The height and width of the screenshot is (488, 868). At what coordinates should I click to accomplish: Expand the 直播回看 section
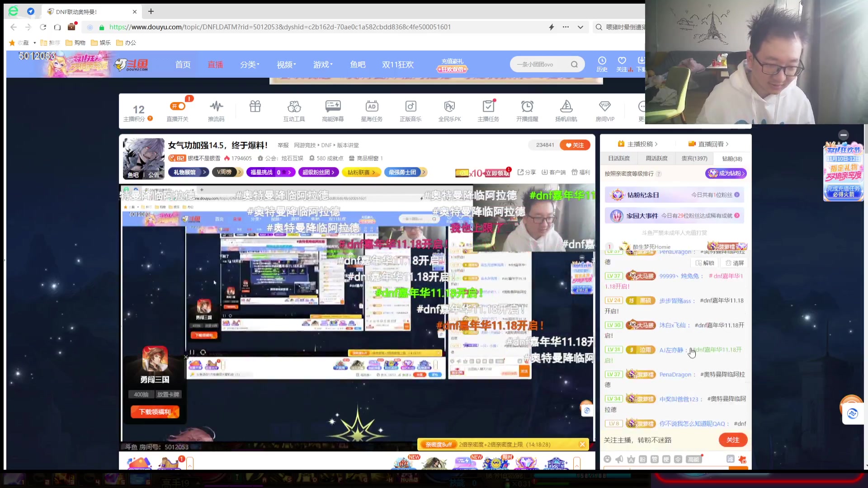click(x=708, y=144)
